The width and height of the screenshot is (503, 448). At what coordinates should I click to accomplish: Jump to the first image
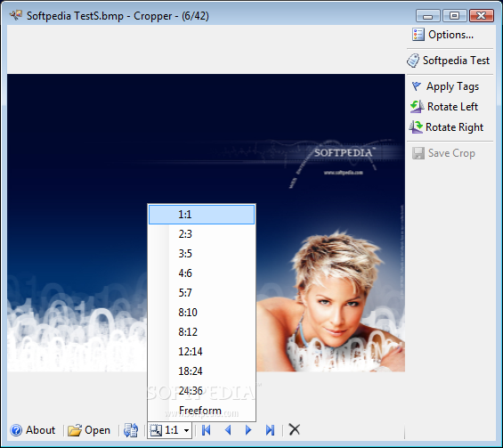tap(207, 430)
